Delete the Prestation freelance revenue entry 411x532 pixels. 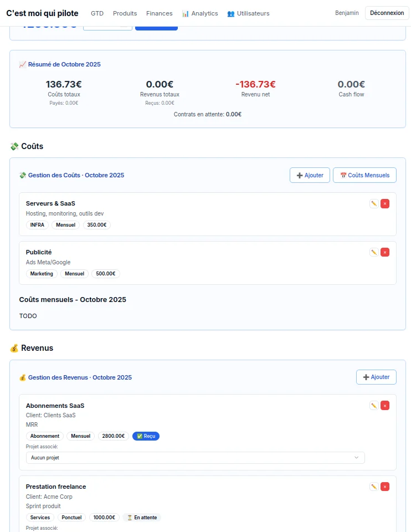385,487
